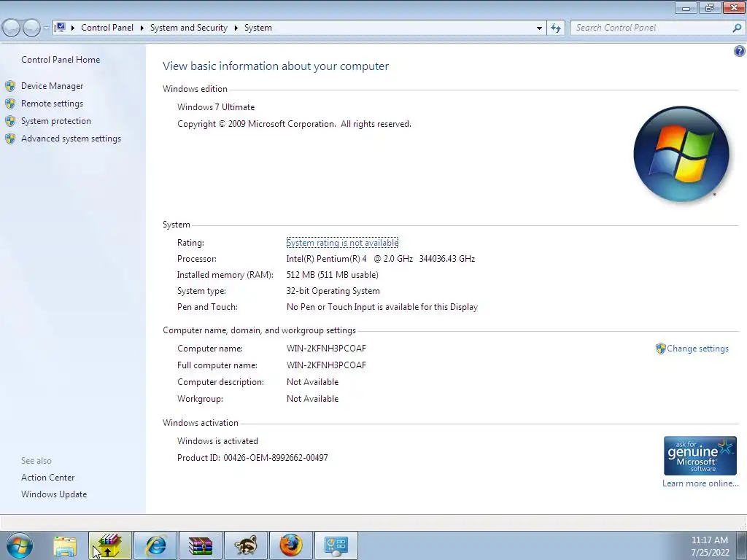Image resolution: width=747 pixels, height=560 pixels.
Task: Click the search magnifier icon
Action: click(737, 28)
